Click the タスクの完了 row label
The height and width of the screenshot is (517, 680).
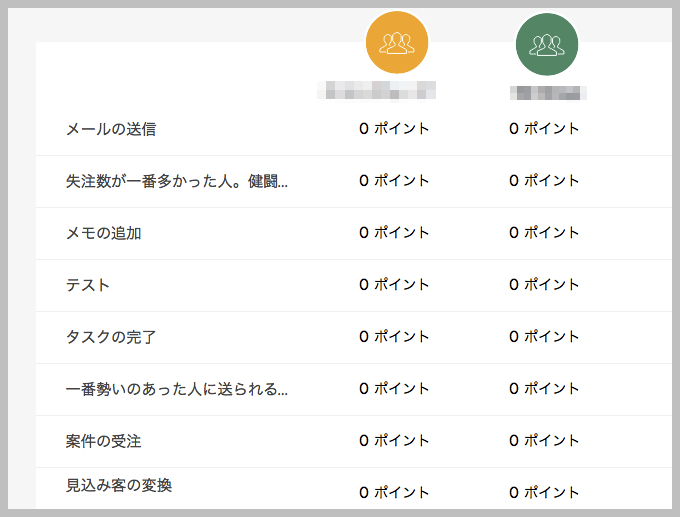coord(111,337)
